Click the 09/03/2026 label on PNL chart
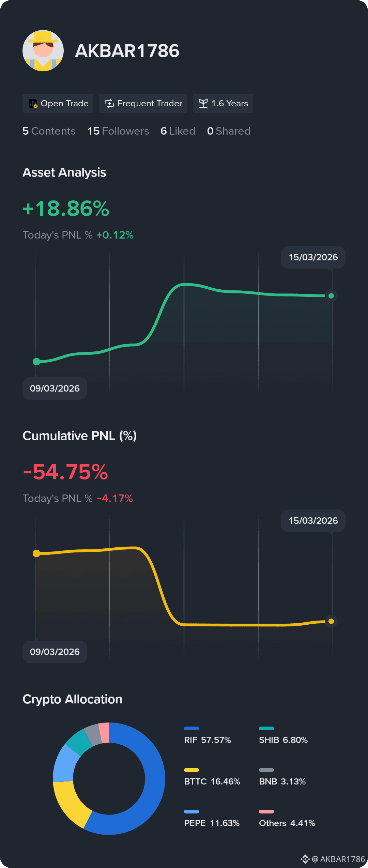The image size is (368, 868). (x=55, y=652)
